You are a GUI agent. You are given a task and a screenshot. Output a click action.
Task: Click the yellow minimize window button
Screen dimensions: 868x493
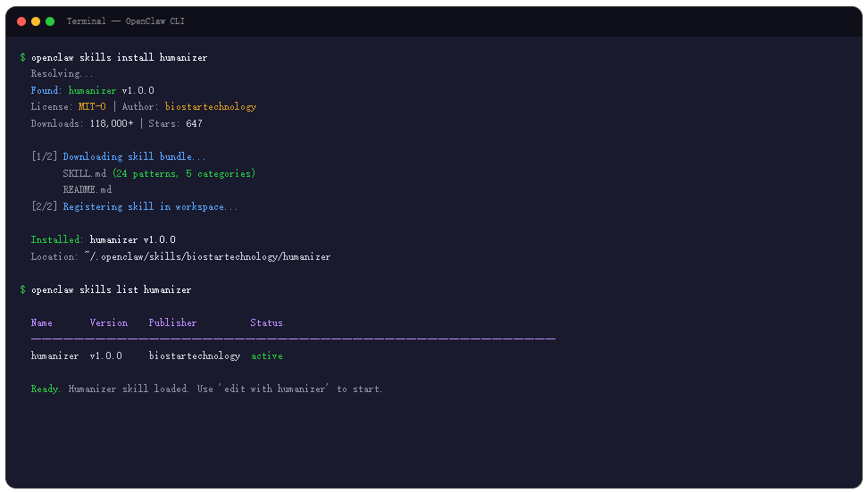tap(36, 21)
